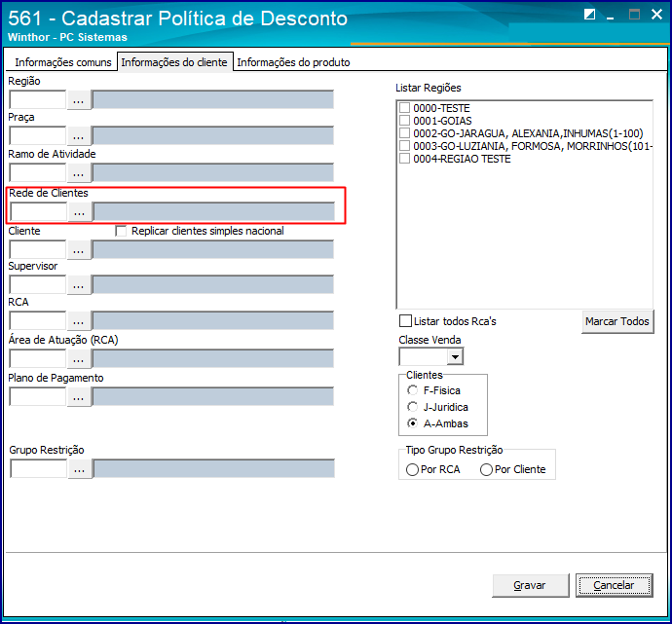
Task: Click the Cancelar button
Action: (x=615, y=585)
